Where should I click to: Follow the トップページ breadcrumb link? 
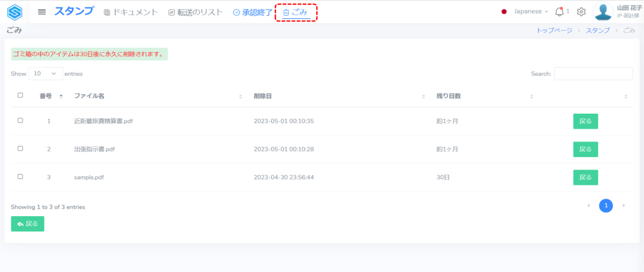pos(554,30)
